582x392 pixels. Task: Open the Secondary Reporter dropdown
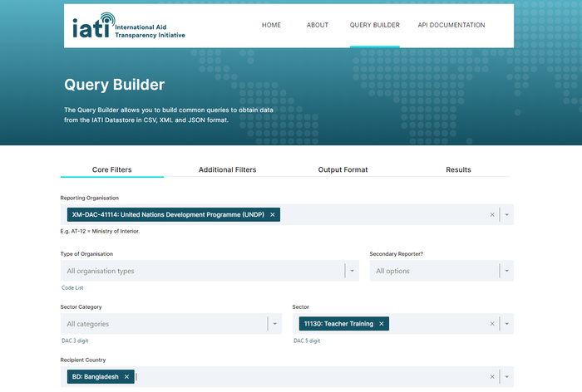click(x=441, y=271)
